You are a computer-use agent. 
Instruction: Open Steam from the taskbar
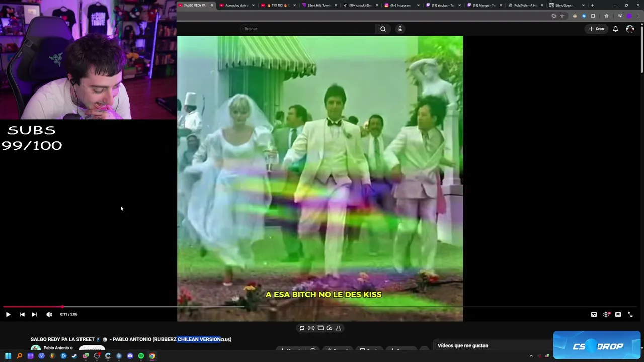[x=74, y=356]
